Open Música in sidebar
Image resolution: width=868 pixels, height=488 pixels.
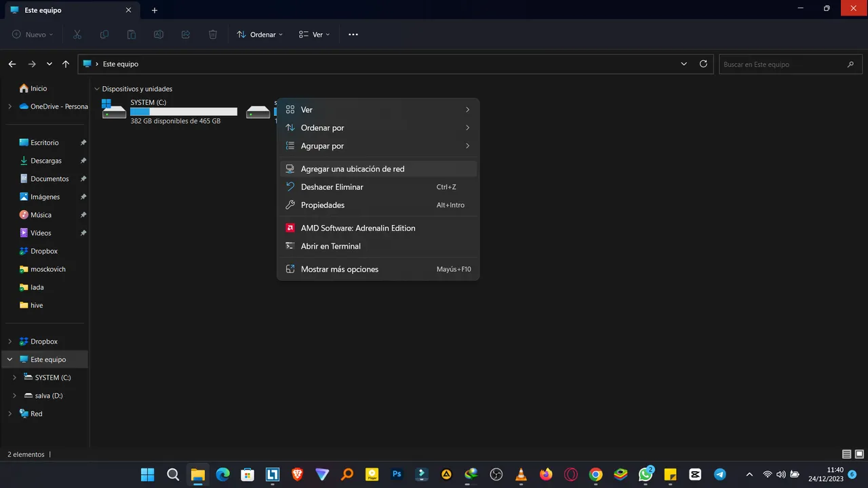(41, 215)
